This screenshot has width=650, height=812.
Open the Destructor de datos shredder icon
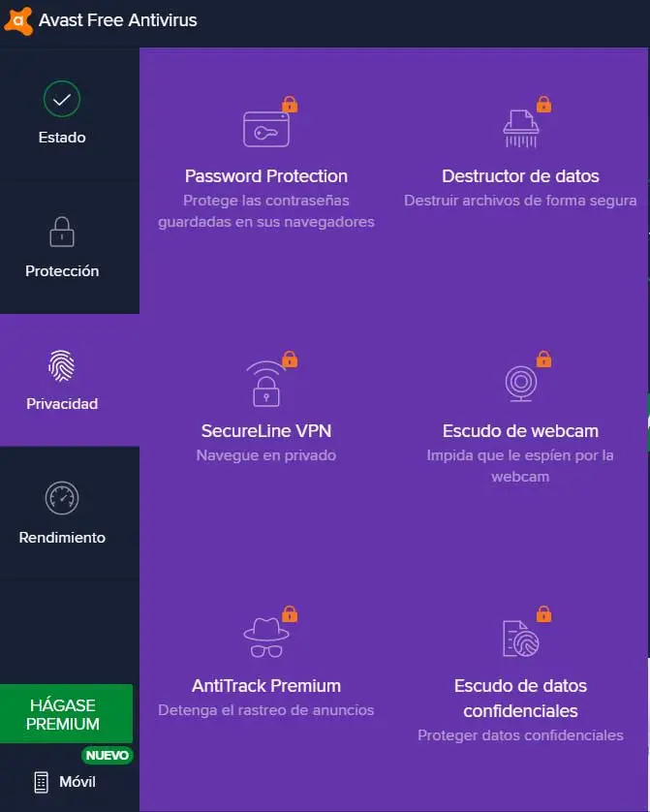tap(520, 127)
